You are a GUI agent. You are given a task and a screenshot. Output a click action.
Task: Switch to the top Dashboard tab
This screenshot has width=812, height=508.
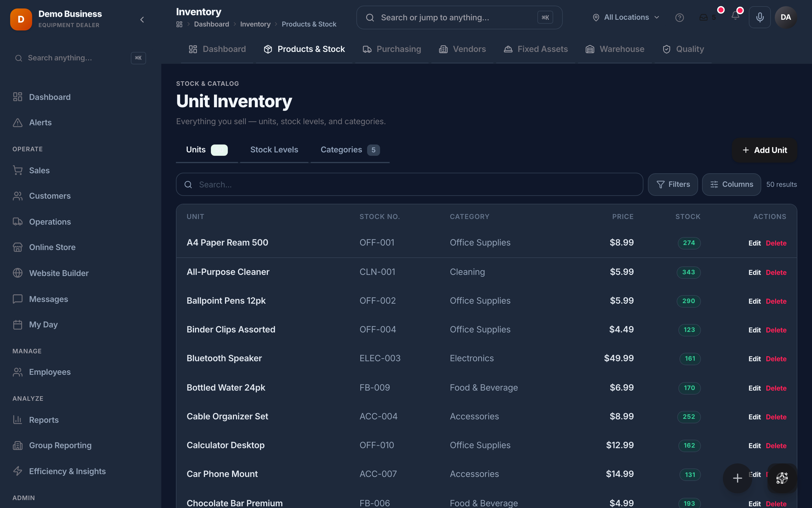217,49
